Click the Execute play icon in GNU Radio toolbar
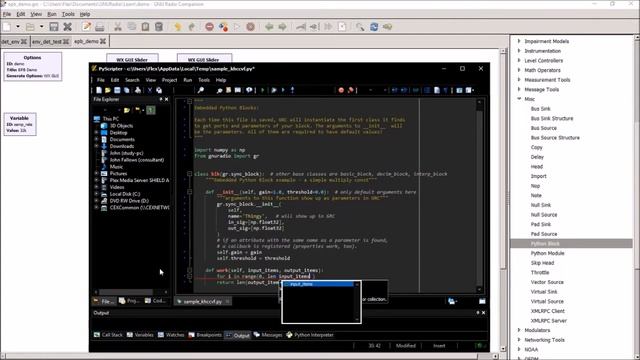 point(237,27)
